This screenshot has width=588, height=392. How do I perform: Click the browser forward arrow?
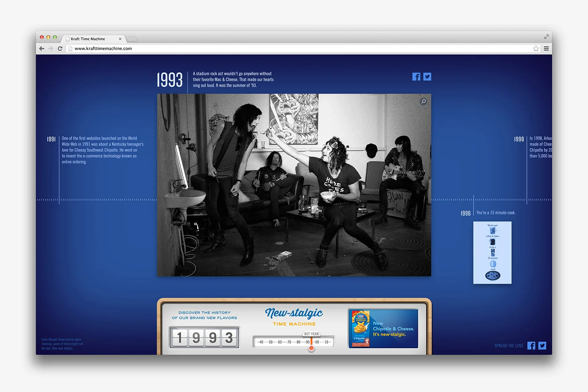(51, 48)
